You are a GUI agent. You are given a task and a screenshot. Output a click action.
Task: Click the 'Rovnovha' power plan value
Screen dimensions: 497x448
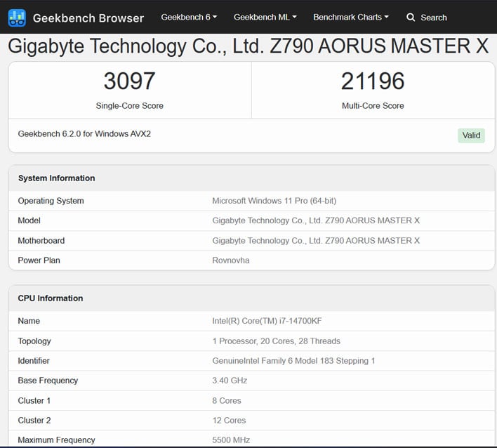(231, 261)
